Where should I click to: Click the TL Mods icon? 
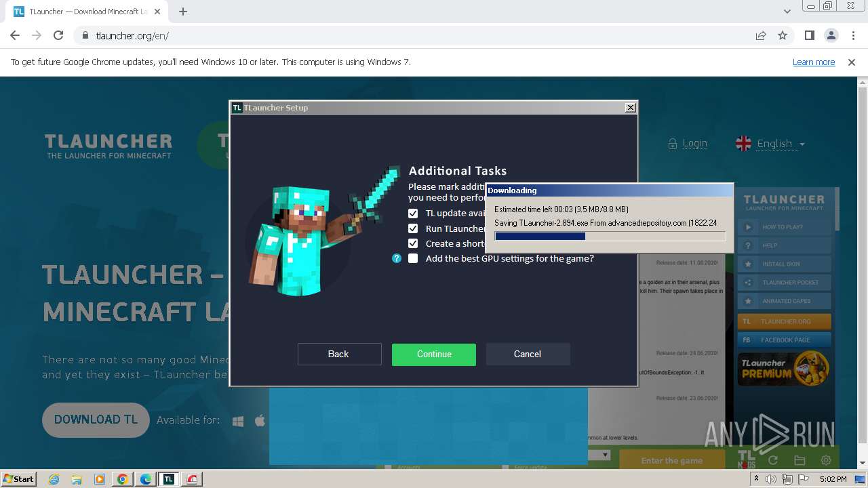pyautogui.click(x=746, y=460)
